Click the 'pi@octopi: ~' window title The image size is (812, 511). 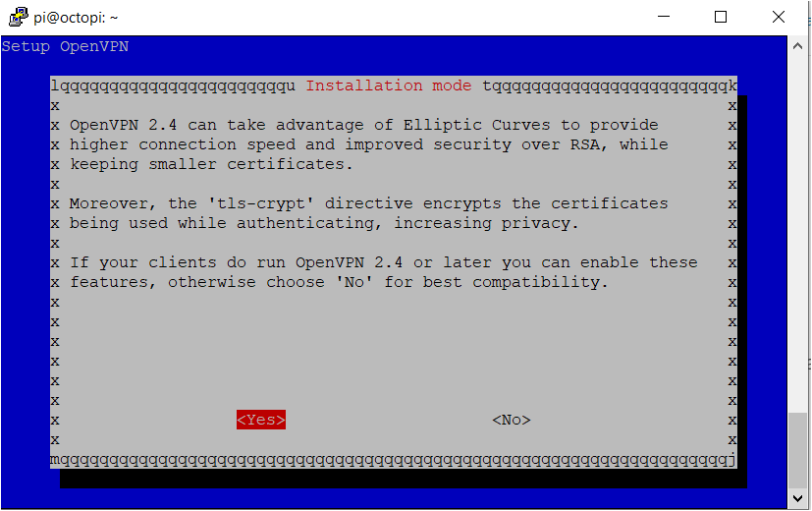[76, 18]
